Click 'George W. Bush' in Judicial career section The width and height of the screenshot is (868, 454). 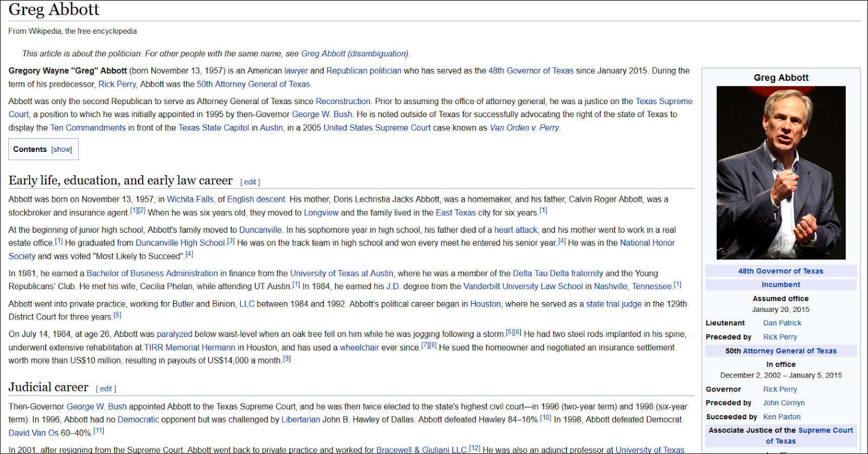(97, 407)
